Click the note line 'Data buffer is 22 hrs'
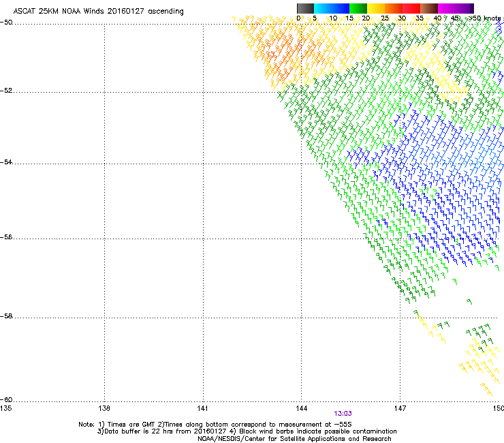Image resolution: width=504 pixels, height=443 pixels. click(x=247, y=431)
